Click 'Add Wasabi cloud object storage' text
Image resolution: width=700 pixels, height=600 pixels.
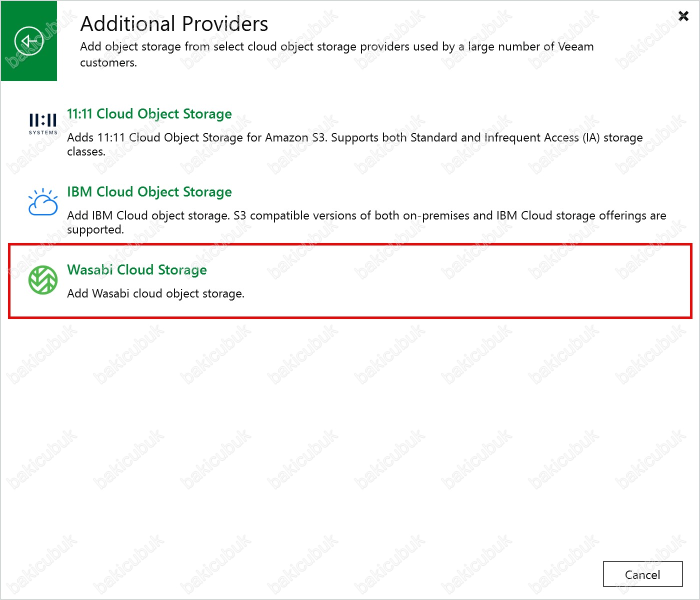[x=155, y=293]
